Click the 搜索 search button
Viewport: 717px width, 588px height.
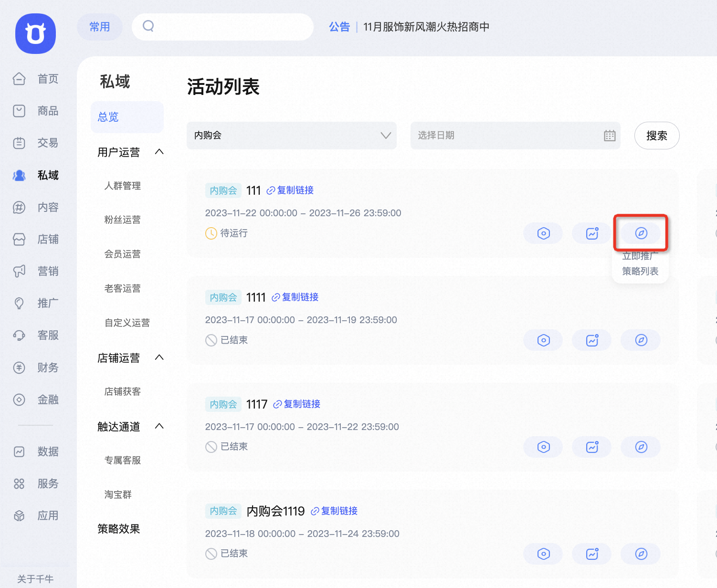point(657,136)
